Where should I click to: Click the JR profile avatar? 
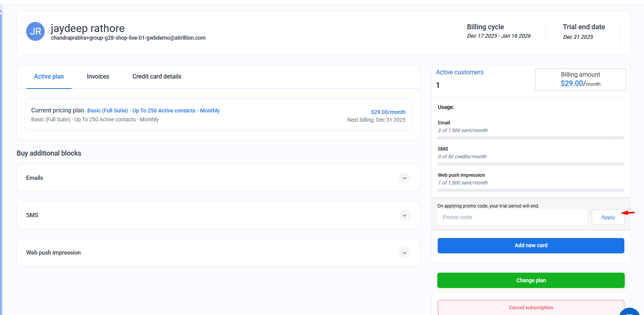(x=35, y=32)
